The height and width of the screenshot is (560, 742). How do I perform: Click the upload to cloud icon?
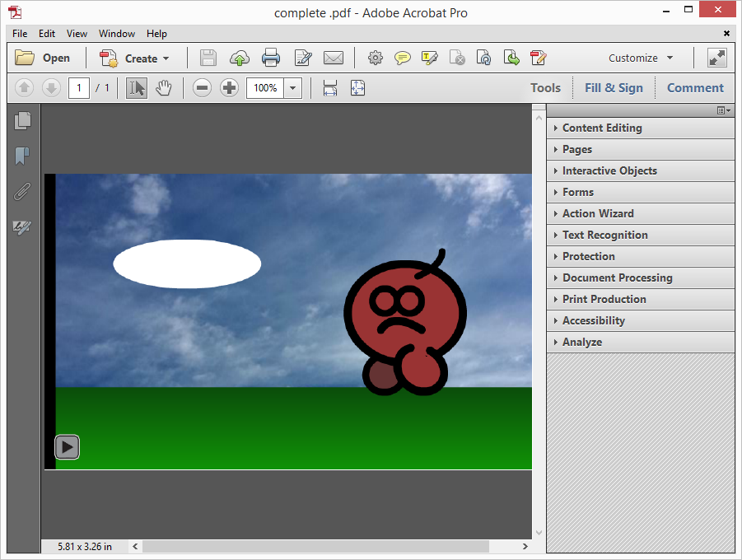tap(240, 58)
